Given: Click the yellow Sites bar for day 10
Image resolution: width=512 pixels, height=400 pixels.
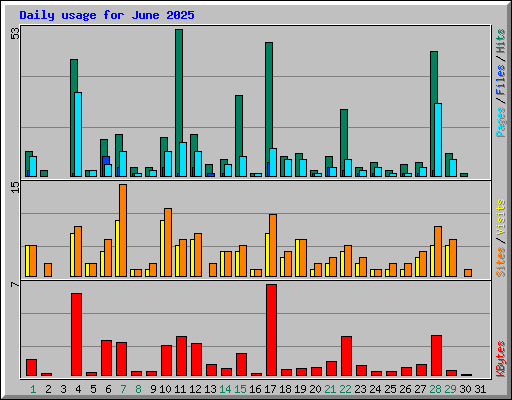Looking at the screenshot, I should [x=162, y=248].
